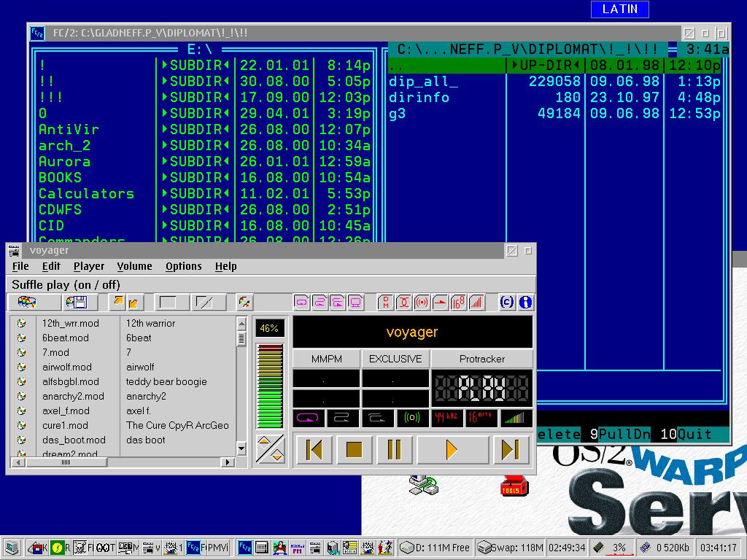Click the red 16/8 bits toolbar icon
This screenshot has height=560, width=747.
[458, 303]
